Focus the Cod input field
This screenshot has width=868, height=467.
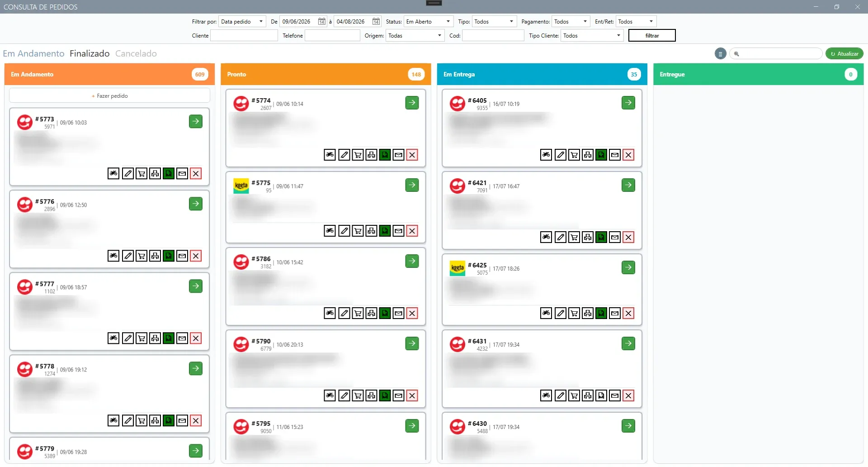click(x=493, y=36)
